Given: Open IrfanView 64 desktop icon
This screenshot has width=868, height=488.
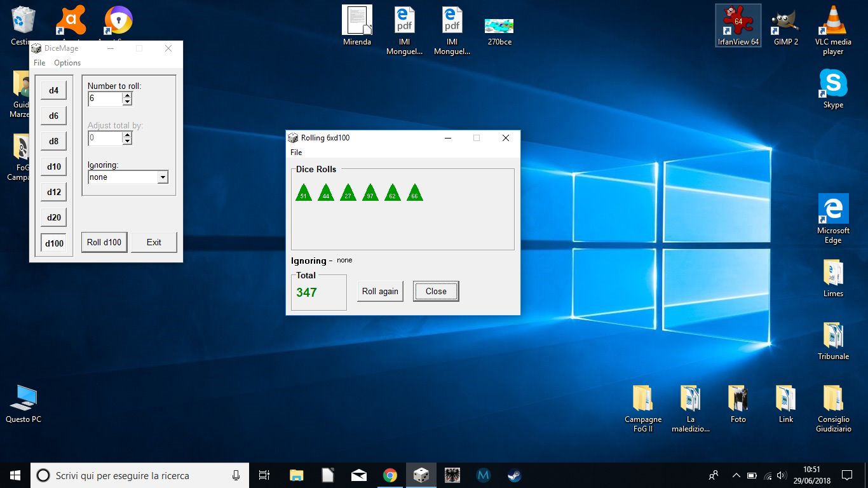Looking at the screenshot, I should click(x=738, y=26).
